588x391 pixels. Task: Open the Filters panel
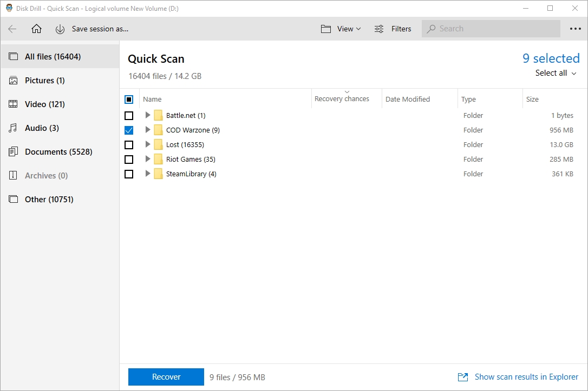tap(393, 29)
